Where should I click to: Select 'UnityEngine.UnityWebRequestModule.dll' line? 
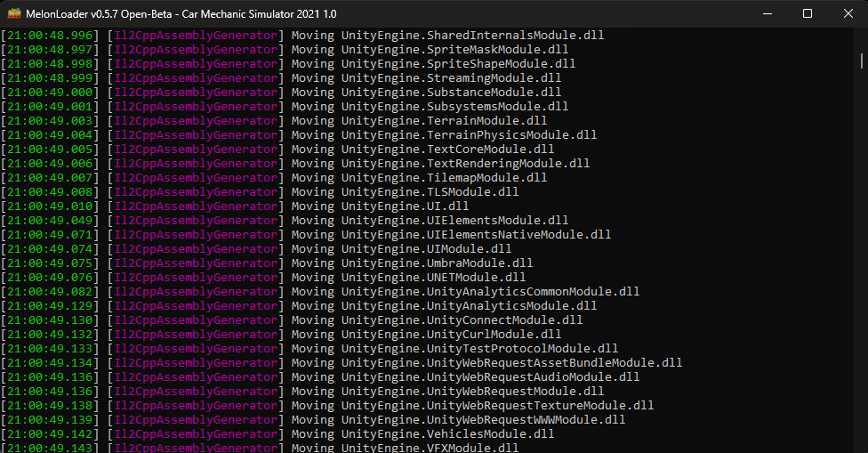(x=472, y=392)
